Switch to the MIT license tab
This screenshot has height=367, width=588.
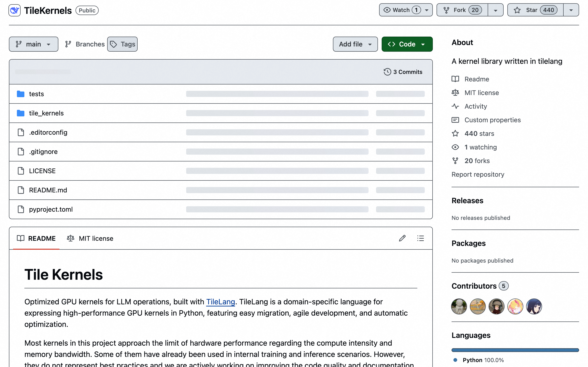pos(90,238)
